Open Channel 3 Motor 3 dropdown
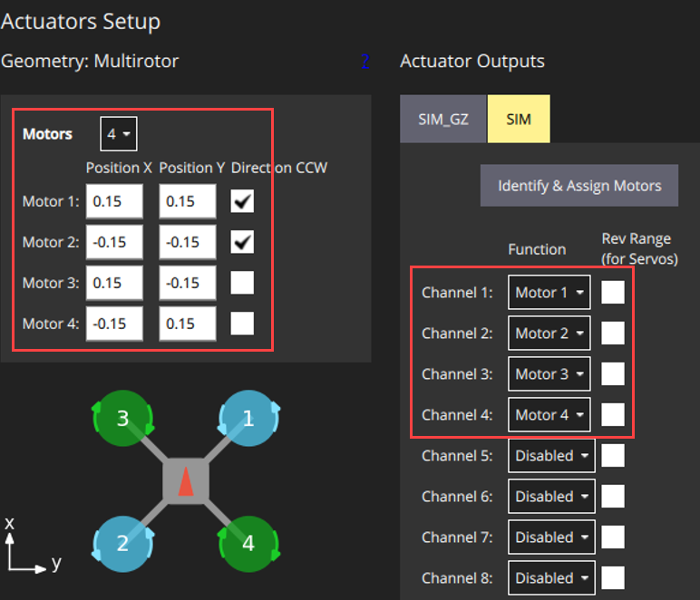Viewport: 700px width, 600px height. click(x=549, y=374)
